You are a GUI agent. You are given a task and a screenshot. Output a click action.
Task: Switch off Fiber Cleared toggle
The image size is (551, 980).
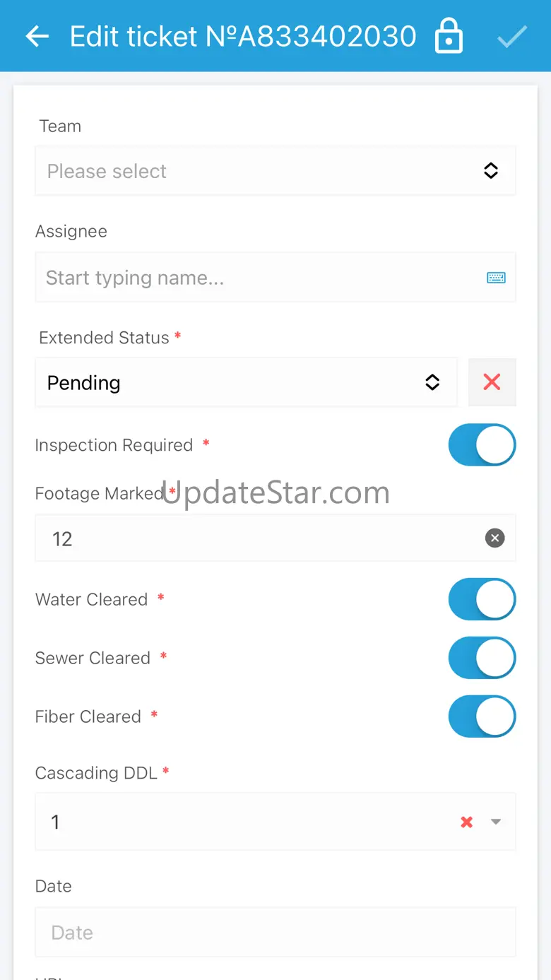click(482, 716)
